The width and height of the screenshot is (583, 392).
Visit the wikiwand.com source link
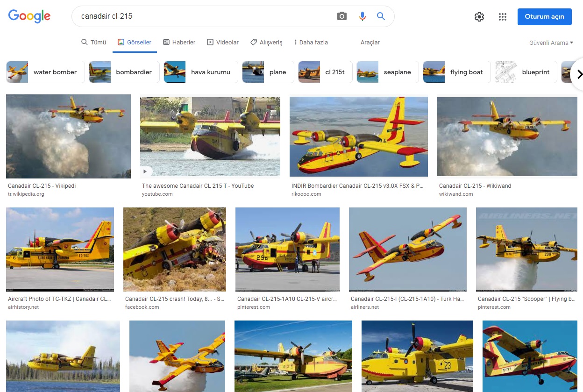[456, 194]
